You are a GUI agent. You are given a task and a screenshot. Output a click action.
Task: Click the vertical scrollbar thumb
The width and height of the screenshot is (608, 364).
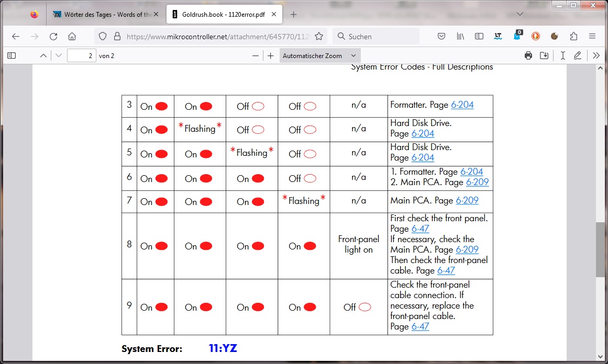(x=600, y=249)
